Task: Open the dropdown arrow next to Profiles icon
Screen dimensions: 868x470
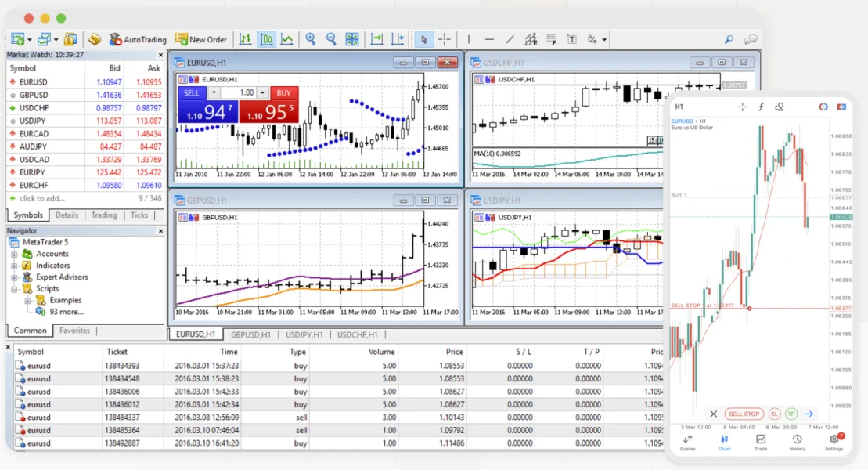Action: [56, 40]
